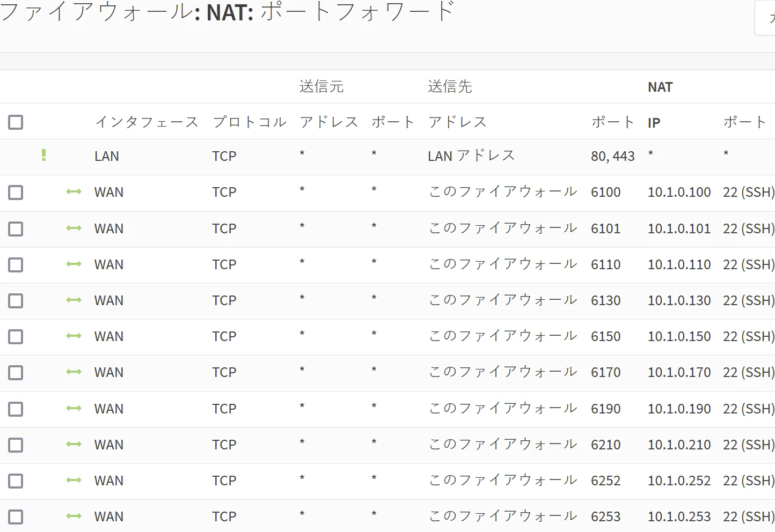Viewport: 775px width, 532px height.
Task: Click the green arrows icon for port 6170 rule
Action: [74, 372]
